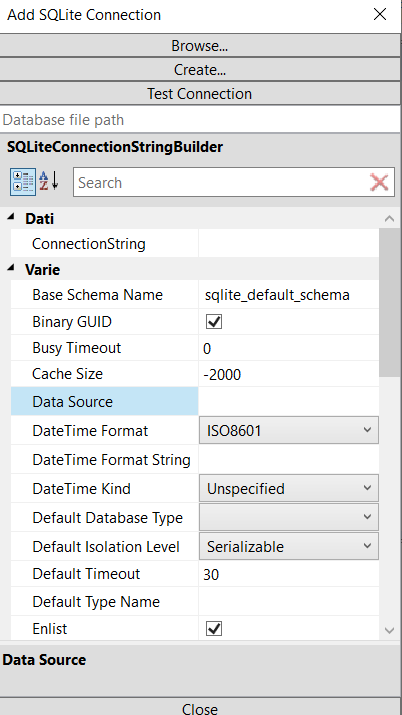402x715 pixels.
Task: Edit the Busy Timeout value
Action: (x=289, y=348)
